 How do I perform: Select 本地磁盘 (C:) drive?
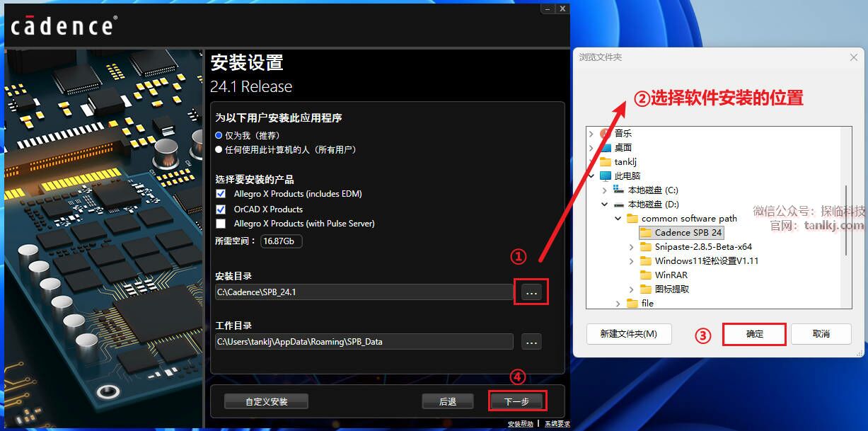[653, 190]
